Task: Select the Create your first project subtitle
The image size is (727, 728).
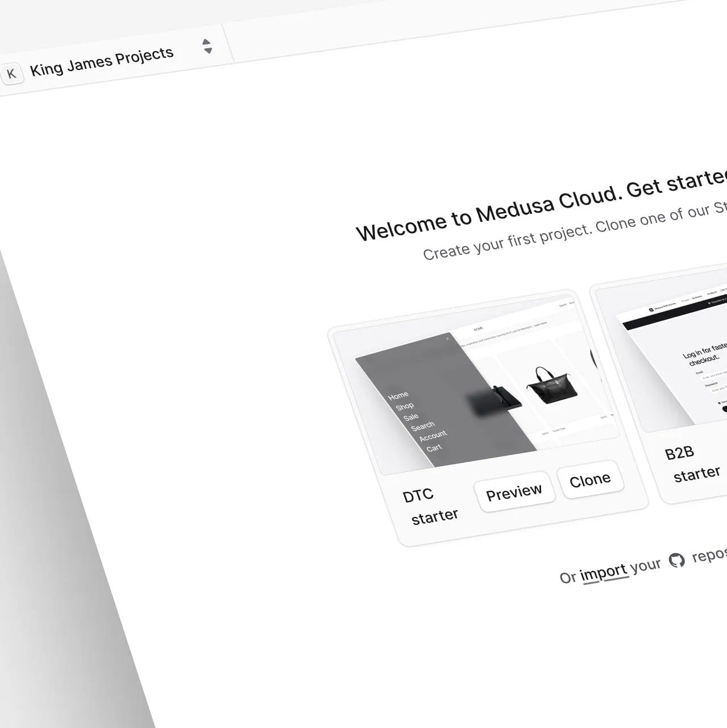Action: (574, 230)
